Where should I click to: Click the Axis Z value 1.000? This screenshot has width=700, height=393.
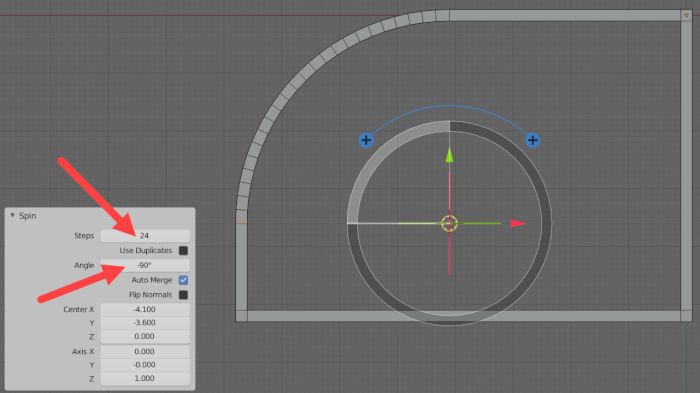point(145,378)
